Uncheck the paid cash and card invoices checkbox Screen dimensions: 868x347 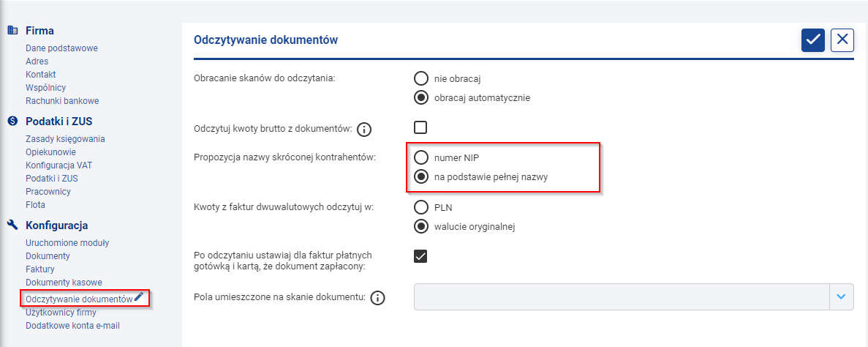(x=420, y=255)
